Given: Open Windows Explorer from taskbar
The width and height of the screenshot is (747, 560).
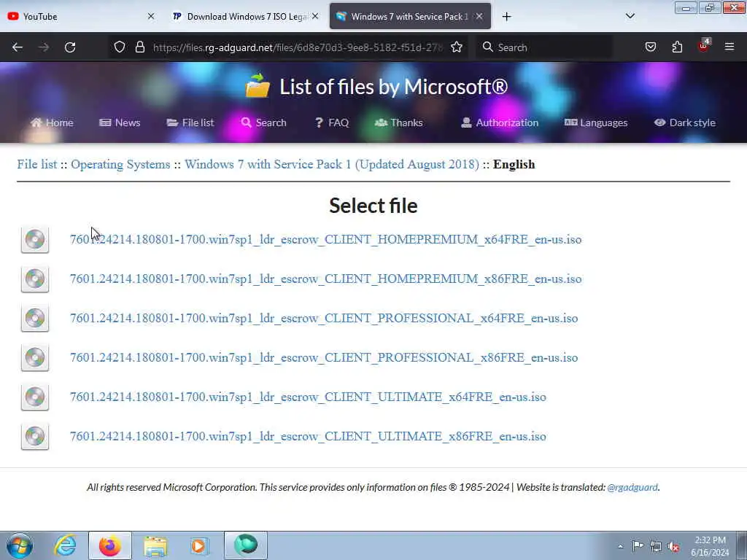Looking at the screenshot, I should [x=155, y=545].
